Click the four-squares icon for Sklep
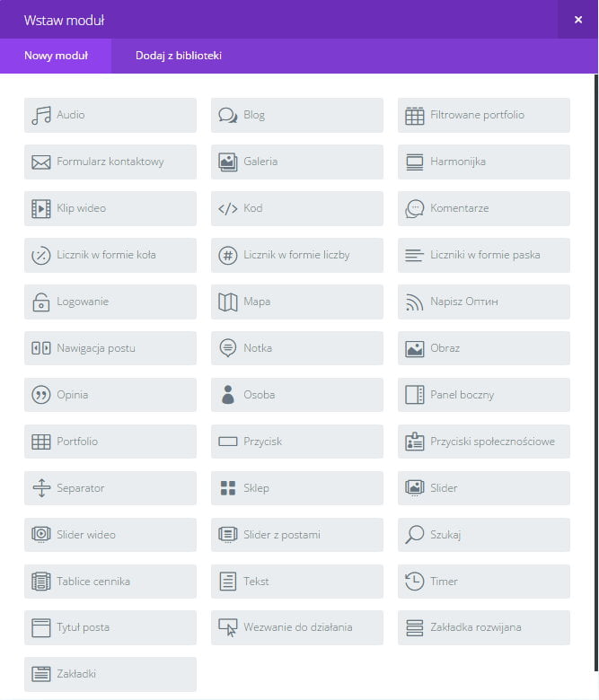The width and height of the screenshot is (599, 700). [x=228, y=488]
